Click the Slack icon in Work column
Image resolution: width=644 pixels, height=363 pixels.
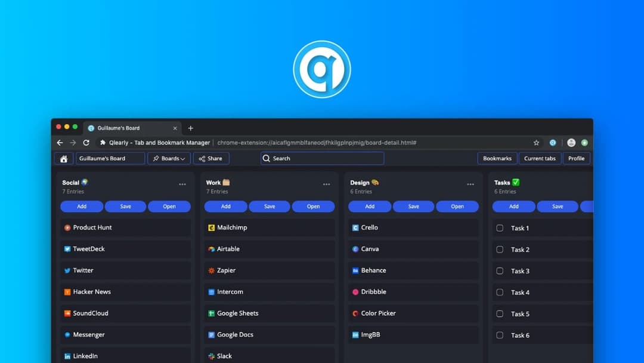[211, 356]
